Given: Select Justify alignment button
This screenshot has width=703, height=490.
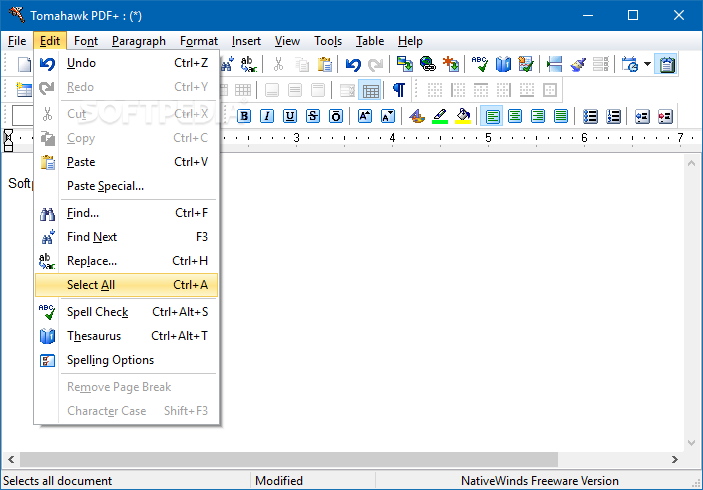Looking at the screenshot, I should [x=560, y=116].
